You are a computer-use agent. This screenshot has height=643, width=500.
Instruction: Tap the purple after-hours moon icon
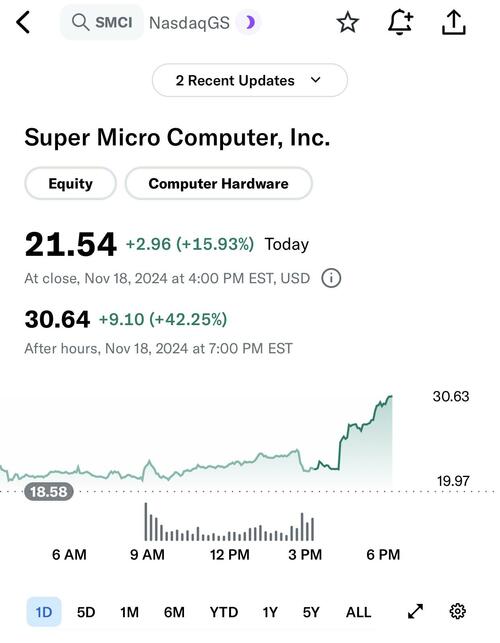[249, 22]
